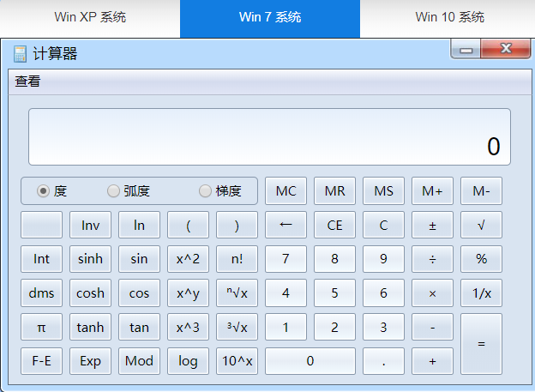Compute factorial with n!
Screen dimensions: 535x392
[x=237, y=259]
